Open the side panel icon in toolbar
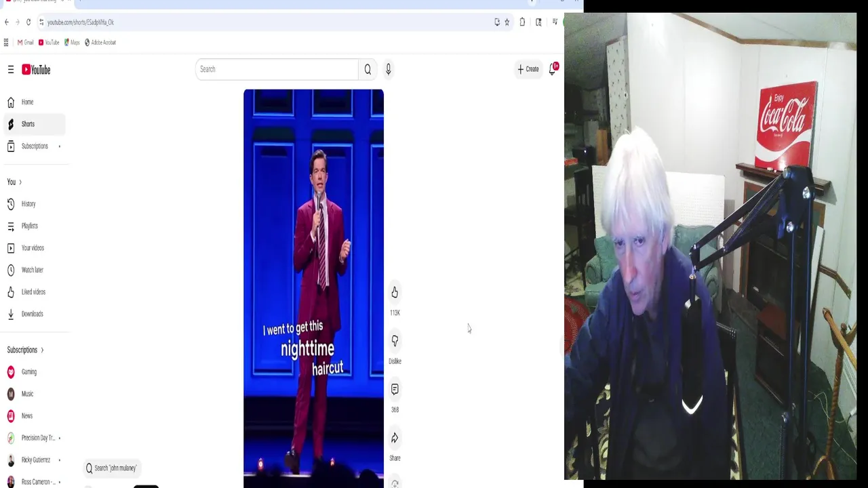This screenshot has width=868, height=488. coord(538,22)
